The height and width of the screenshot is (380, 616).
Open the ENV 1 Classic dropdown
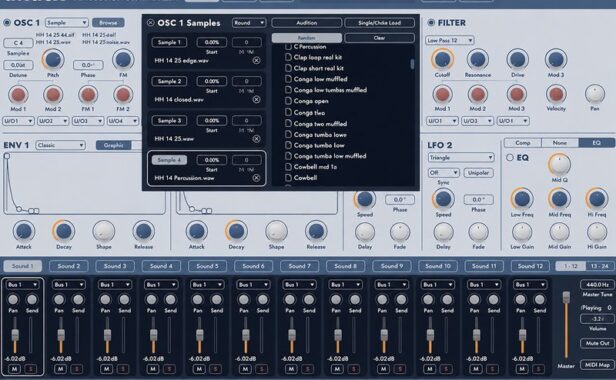click(x=60, y=145)
